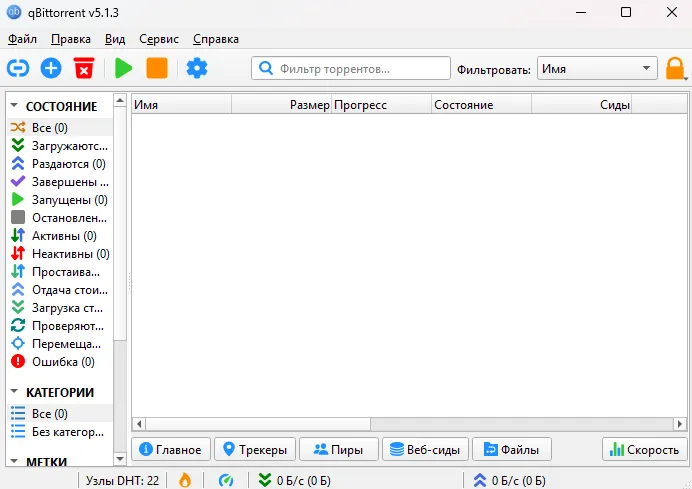Click the orange lock interface icon
Viewport: 692px width, 489px height.
(675, 68)
